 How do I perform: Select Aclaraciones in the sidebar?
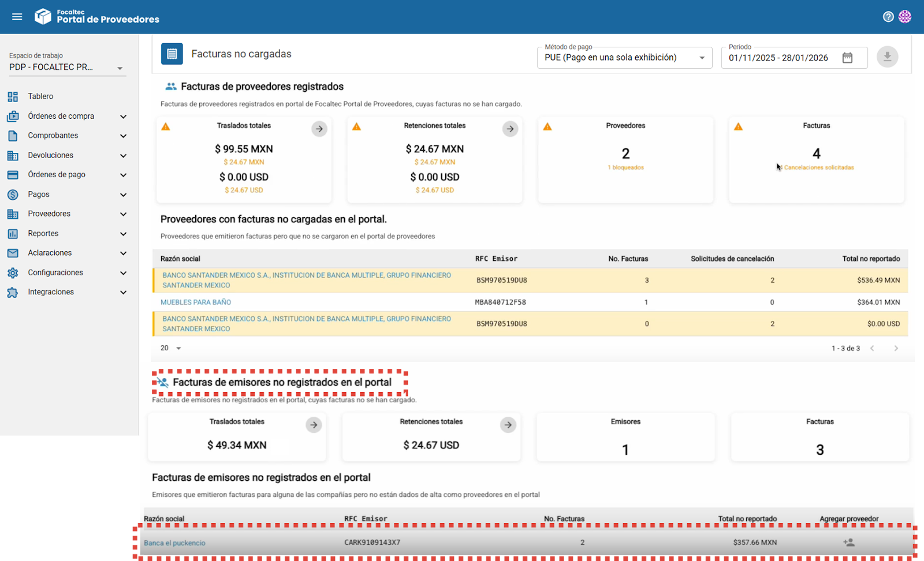click(50, 253)
